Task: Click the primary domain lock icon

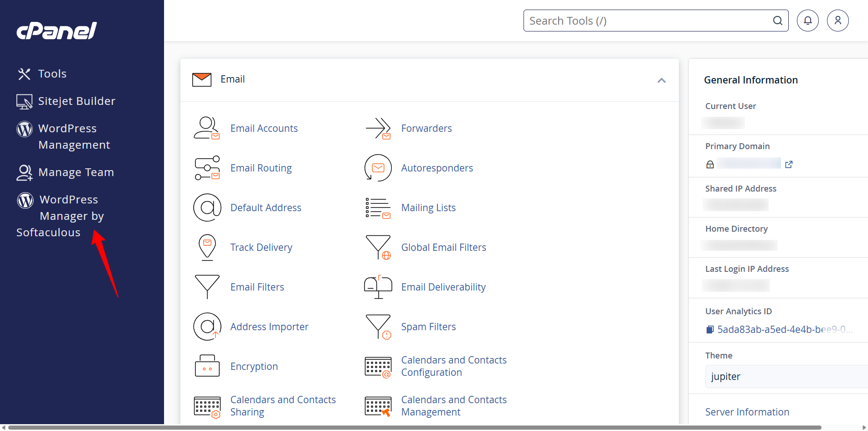Action: tap(710, 164)
